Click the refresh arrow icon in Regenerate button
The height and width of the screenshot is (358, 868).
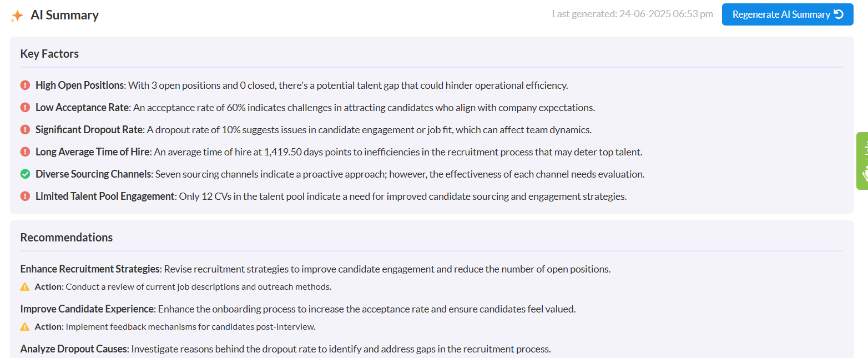coord(839,14)
